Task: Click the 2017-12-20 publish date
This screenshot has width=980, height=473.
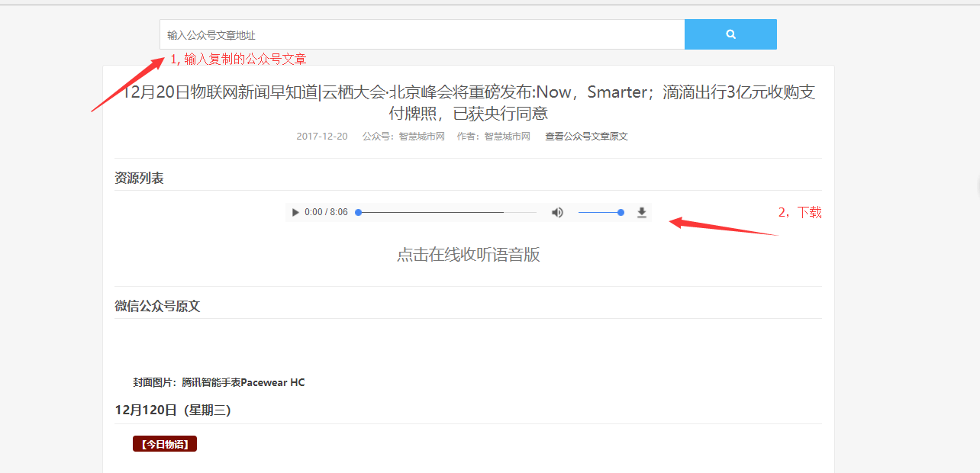Action: coord(322,137)
